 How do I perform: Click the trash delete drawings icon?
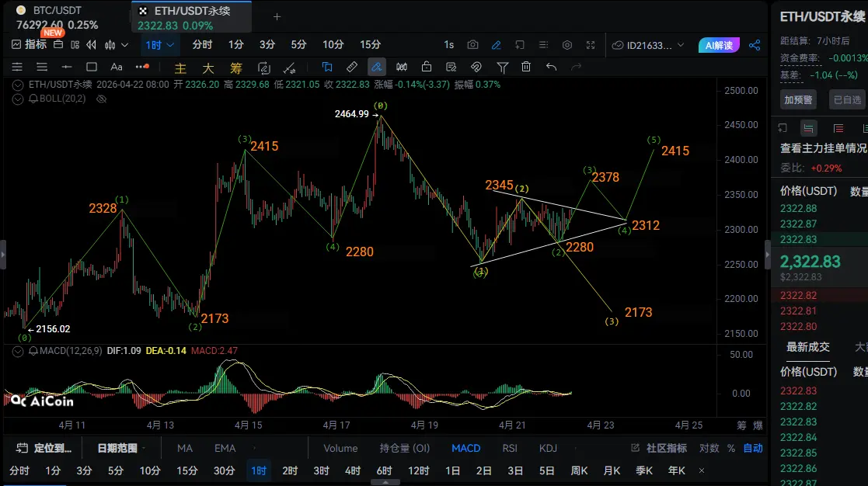[526, 67]
